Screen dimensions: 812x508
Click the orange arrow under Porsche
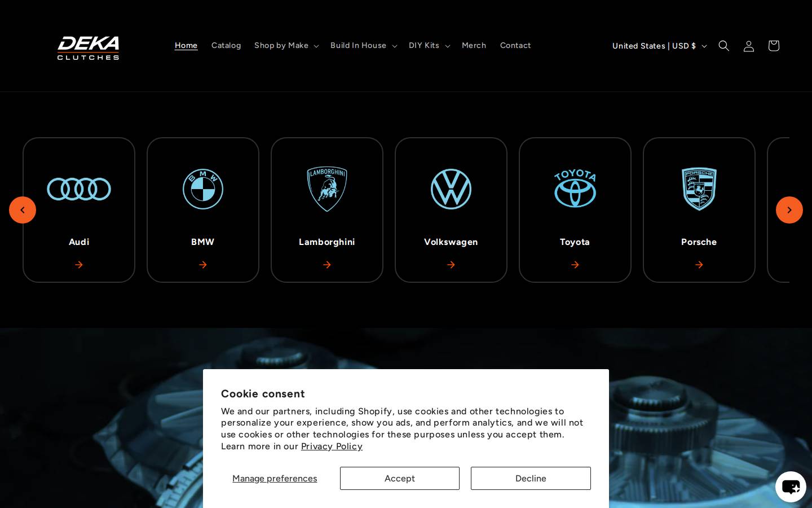point(699,265)
